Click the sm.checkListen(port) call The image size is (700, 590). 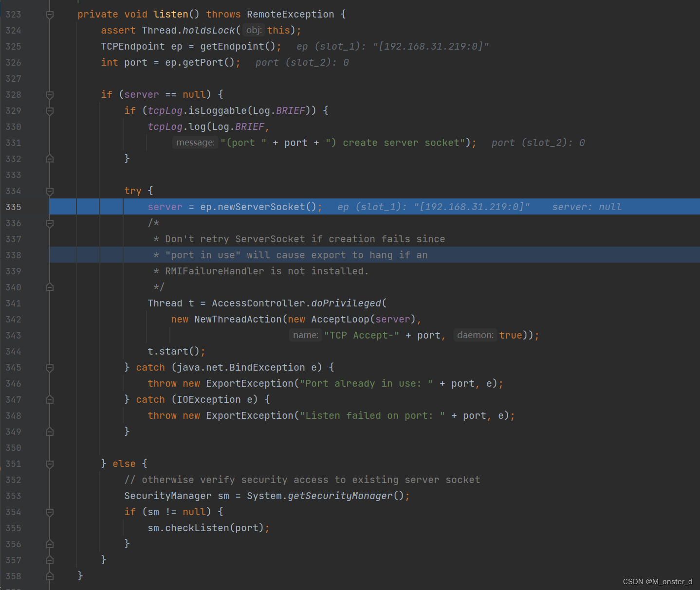click(x=206, y=528)
